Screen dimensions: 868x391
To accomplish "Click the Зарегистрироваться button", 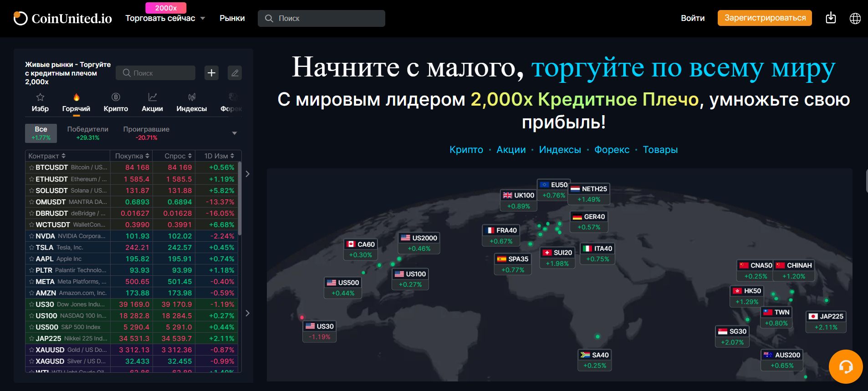I will pyautogui.click(x=765, y=18).
